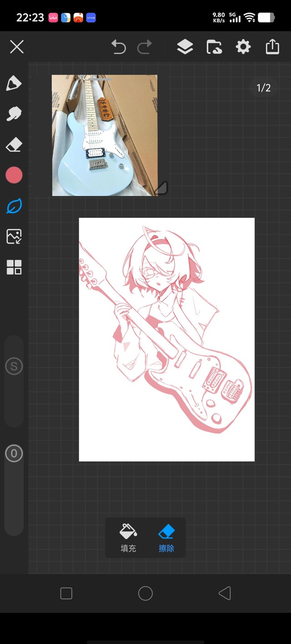Open the settings gear
This screenshot has width=291, height=644.
click(243, 47)
